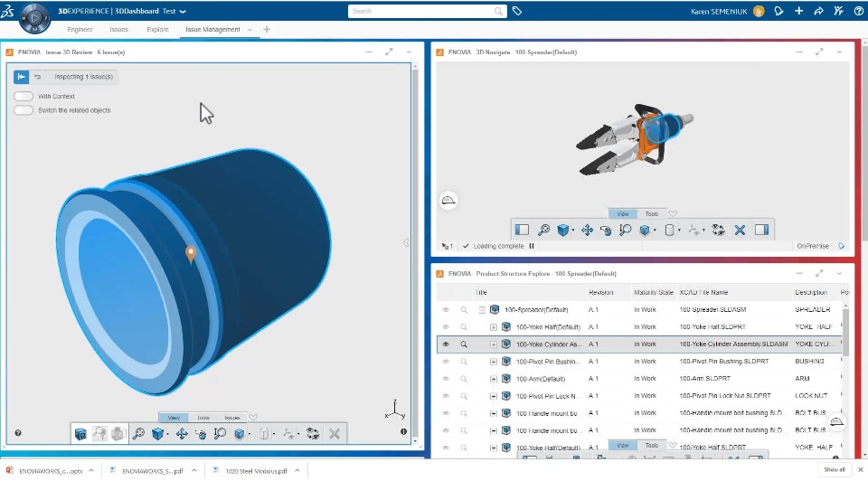Viewport: 868px width, 481px height.
Task: Select the Issue Management tab
Action: click(x=212, y=29)
